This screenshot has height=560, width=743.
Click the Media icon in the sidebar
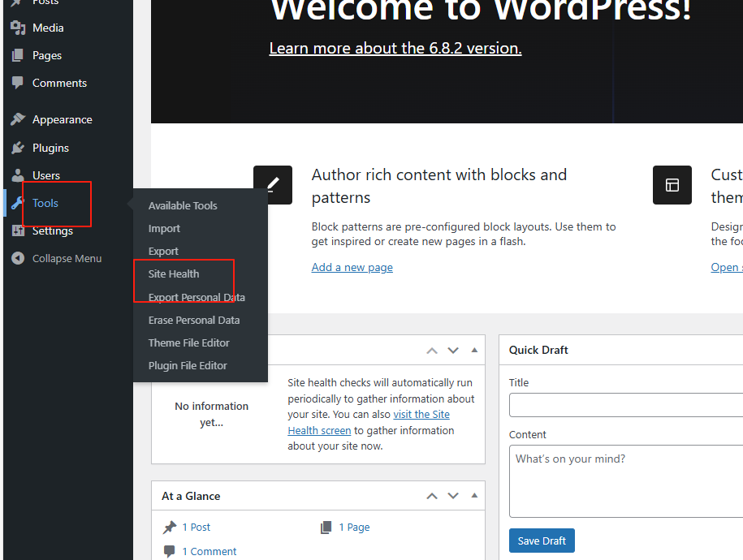click(18, 28)
